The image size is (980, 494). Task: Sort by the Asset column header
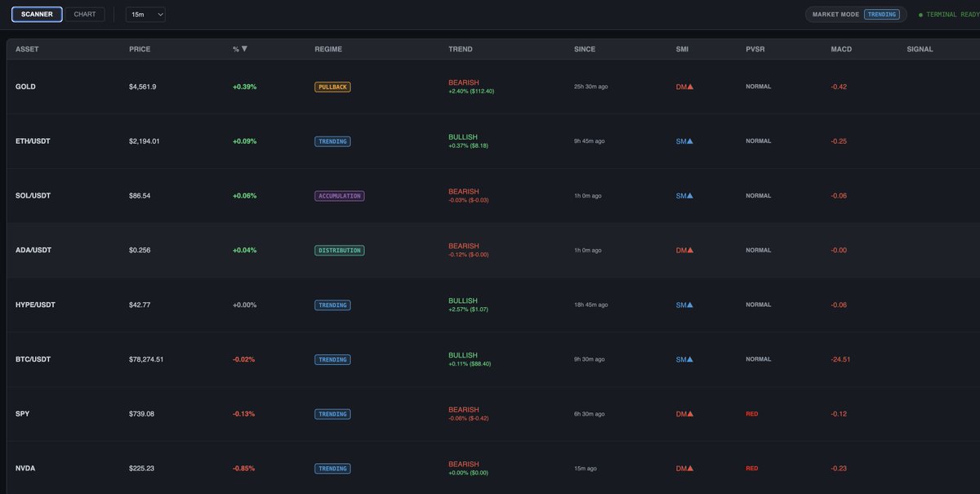pos(27,49)
